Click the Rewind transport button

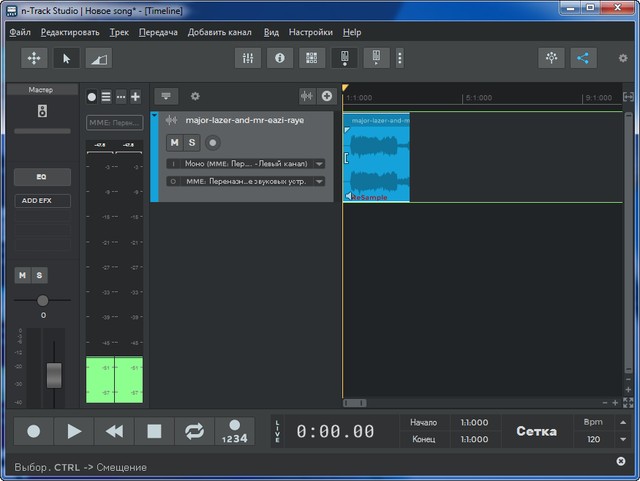pos(114,431)
